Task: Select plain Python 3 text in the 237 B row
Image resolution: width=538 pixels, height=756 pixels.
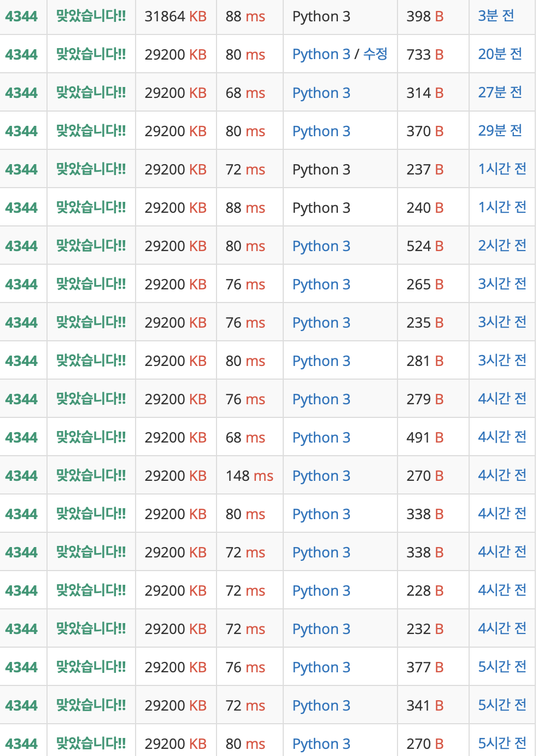Action: point(321,170)
